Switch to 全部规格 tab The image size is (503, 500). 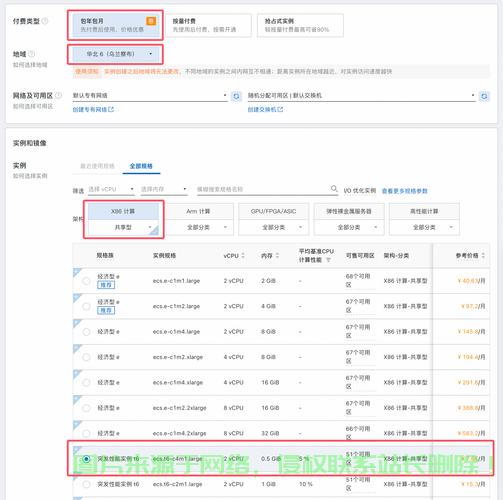pyautogui.click(x=141, y=166)
